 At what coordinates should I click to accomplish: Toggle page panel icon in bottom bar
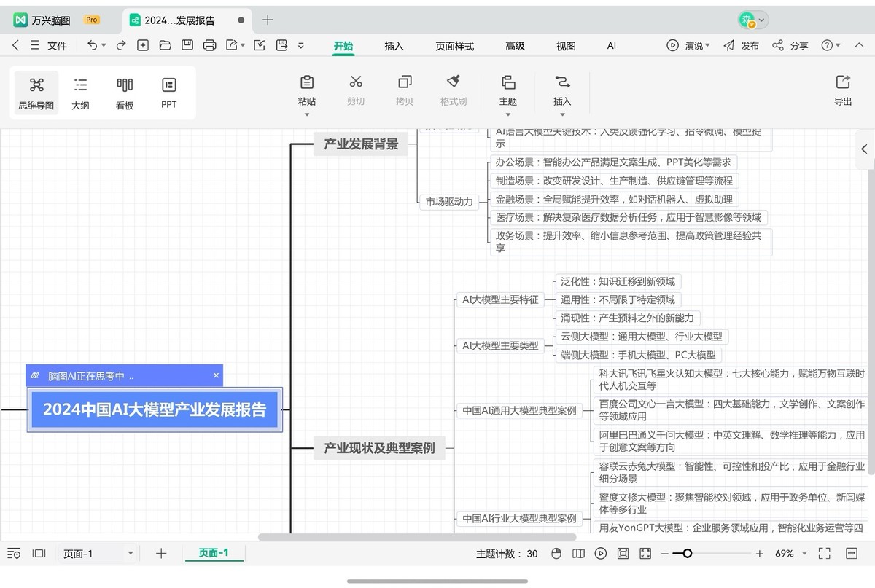point(39,554)
